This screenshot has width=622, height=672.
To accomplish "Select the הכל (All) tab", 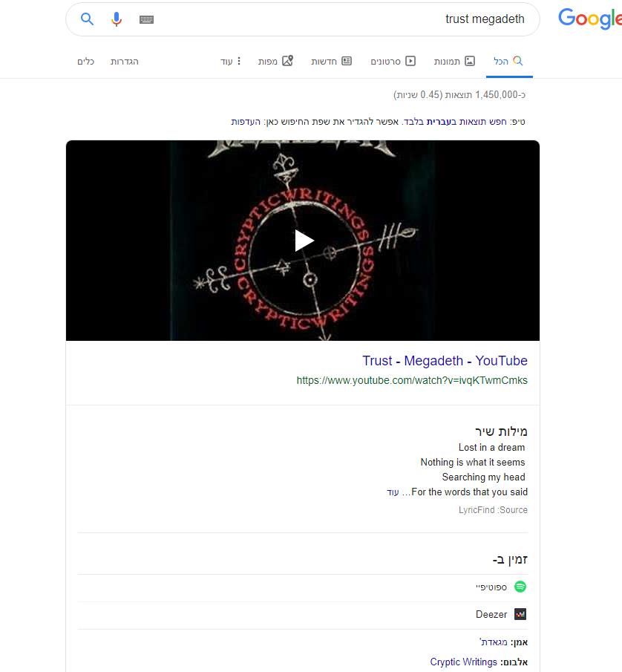I will (x=509, y=62).
